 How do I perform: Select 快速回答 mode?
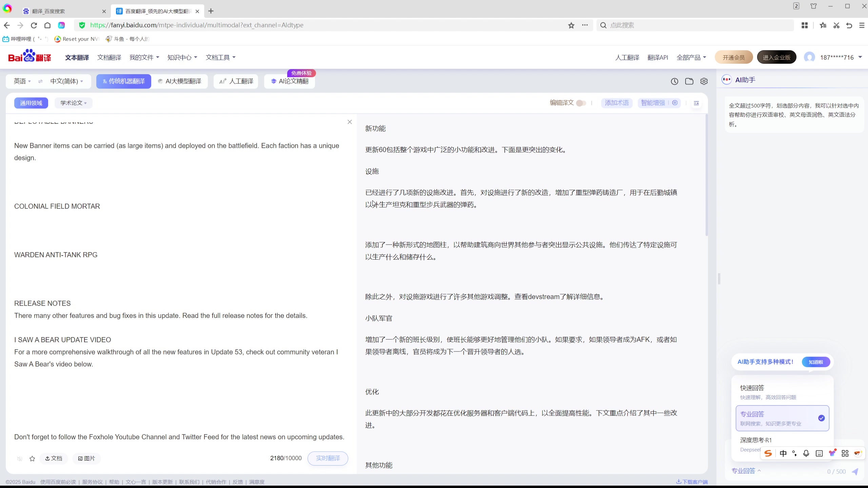(783, 392)
